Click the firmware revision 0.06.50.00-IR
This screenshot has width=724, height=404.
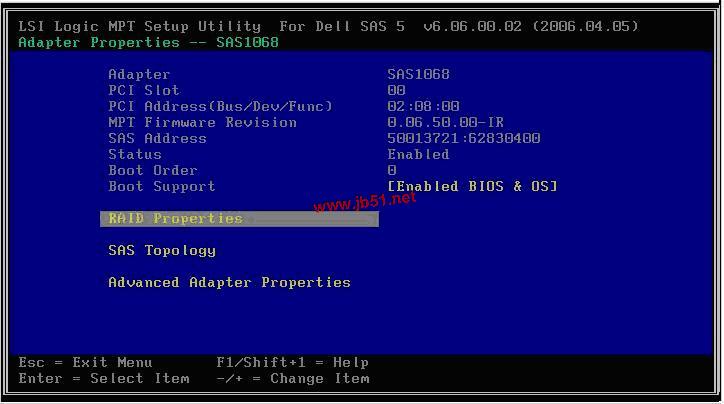tap(446, 122)
